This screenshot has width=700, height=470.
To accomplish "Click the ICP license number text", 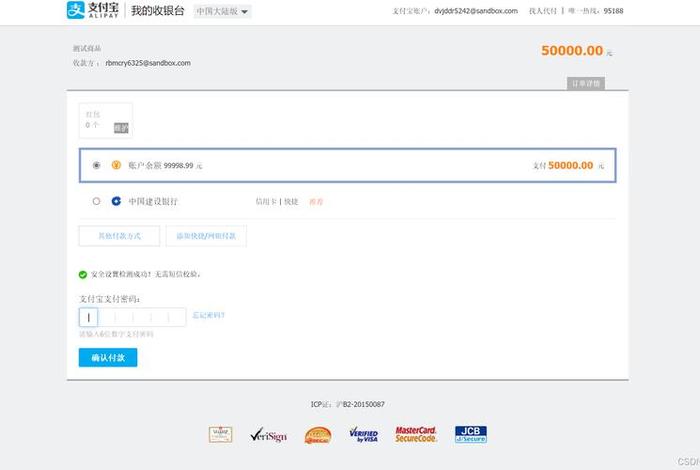I will coord(347,404).
